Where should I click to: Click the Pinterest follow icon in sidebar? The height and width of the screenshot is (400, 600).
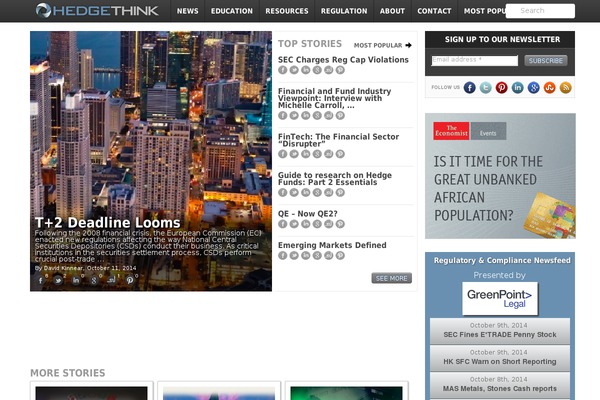tap(502, 88)
